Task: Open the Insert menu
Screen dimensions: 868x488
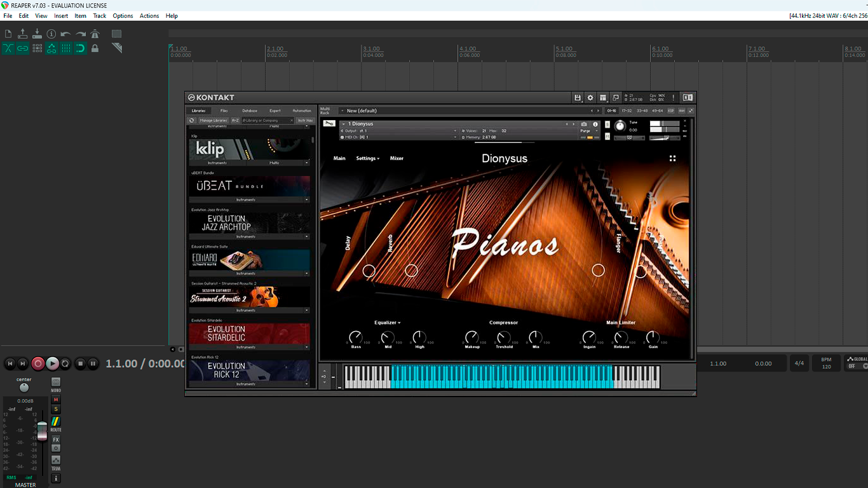Action: click(61, 16)
